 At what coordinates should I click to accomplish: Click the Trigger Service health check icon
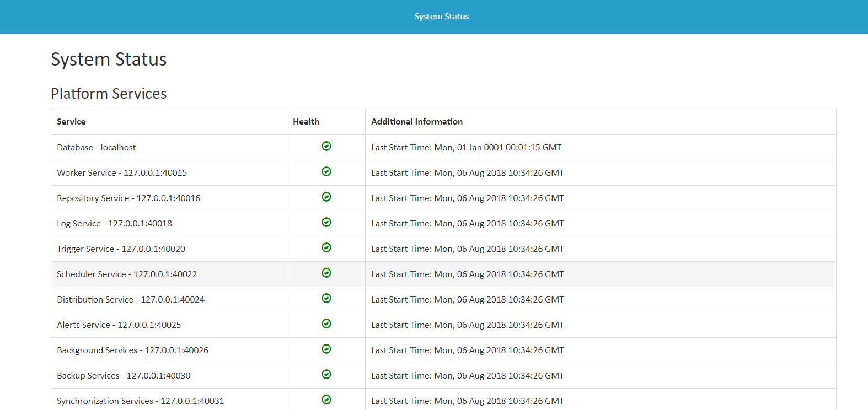(x=326, y=247)
